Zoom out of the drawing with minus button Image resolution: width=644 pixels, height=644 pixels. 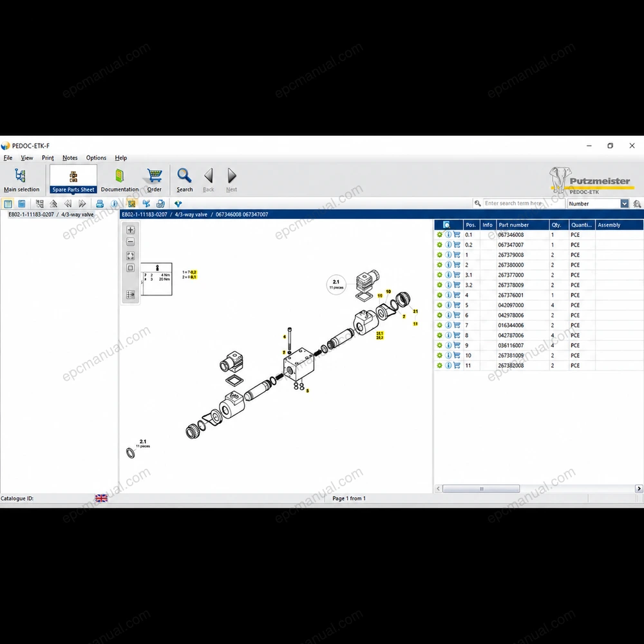point(131,242)
